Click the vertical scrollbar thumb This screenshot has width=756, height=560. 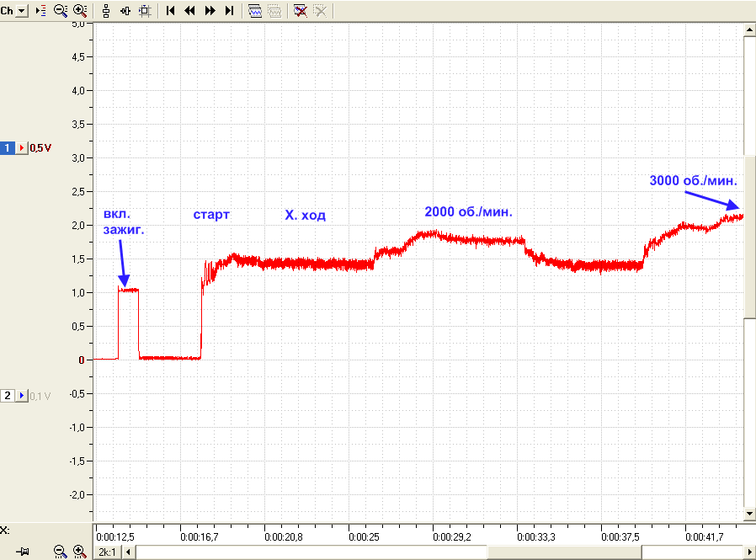[x=750, y=237]
